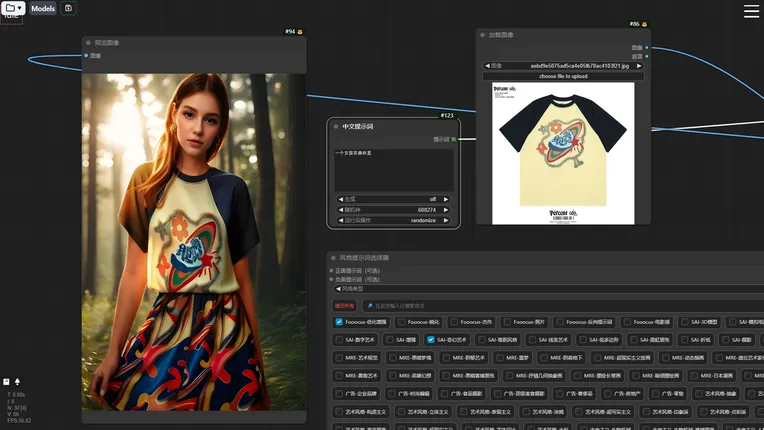Change the 运行后操作 randomize option
Screen dimensions: 764x430
393,220
